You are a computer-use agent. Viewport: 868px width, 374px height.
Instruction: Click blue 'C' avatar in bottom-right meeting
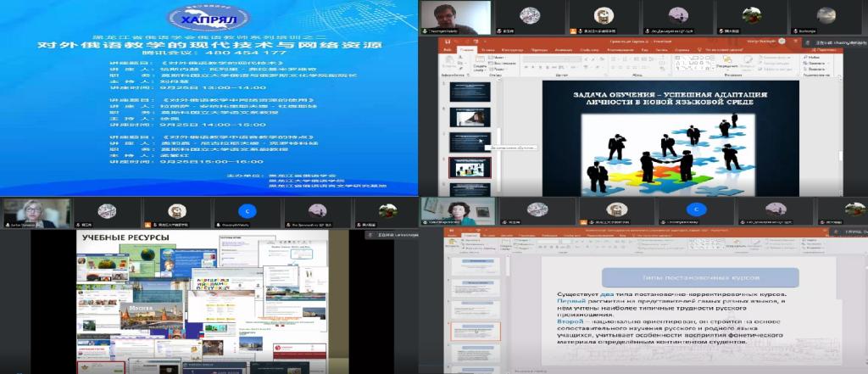pyautogui.click(x=695, y=209)
